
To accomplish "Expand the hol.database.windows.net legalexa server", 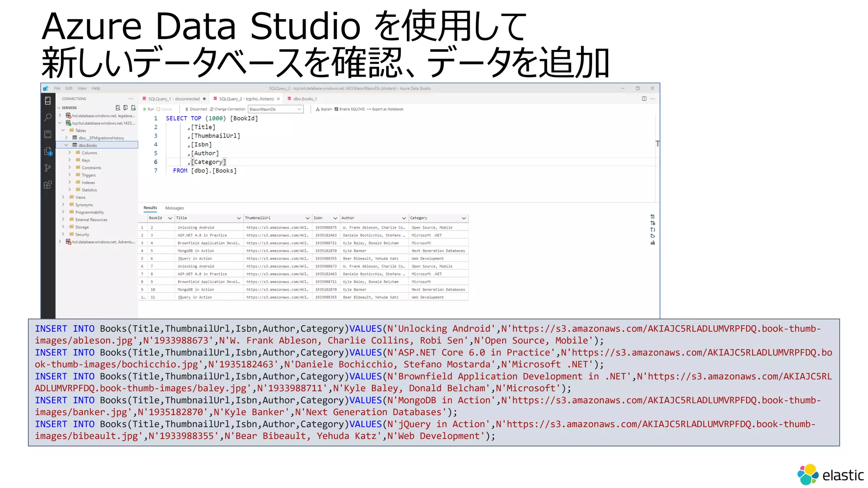I will click(60, 116).
